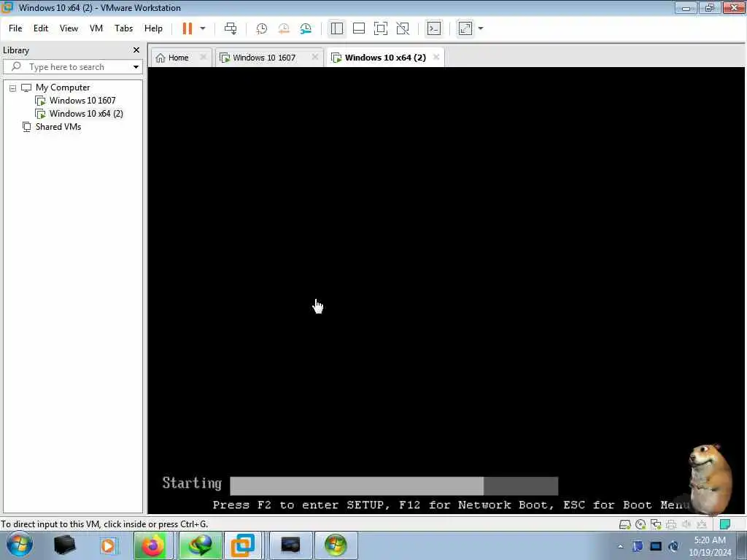Collapse the My Computer tree node

13,88
